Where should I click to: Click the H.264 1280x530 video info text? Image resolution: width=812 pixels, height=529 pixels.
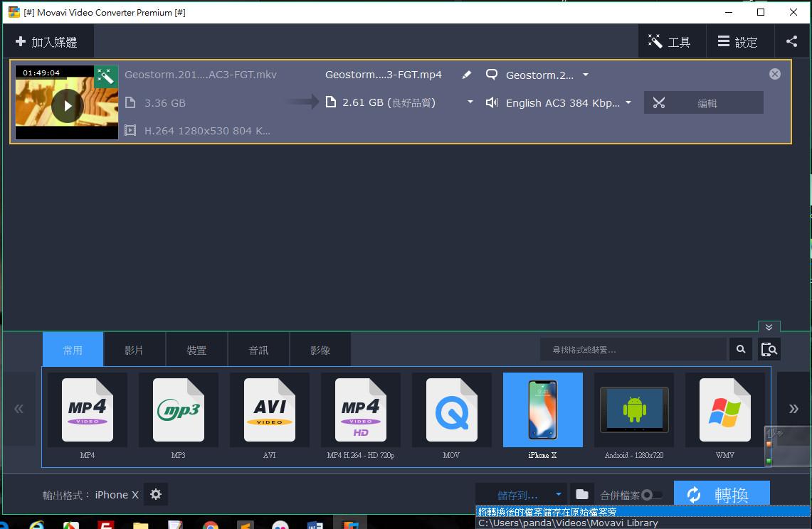[x=207, y=130]
